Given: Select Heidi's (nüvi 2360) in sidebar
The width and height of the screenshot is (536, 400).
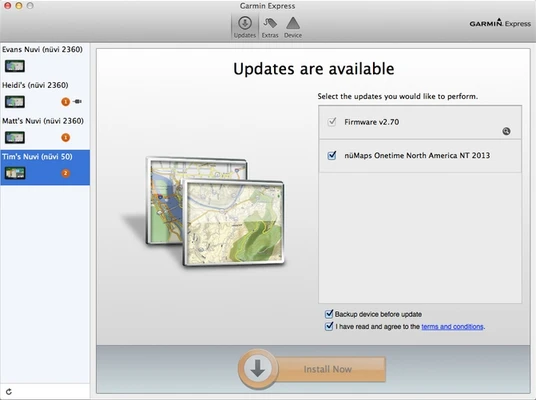Looking at the screenshot, I should click(45, 96).
